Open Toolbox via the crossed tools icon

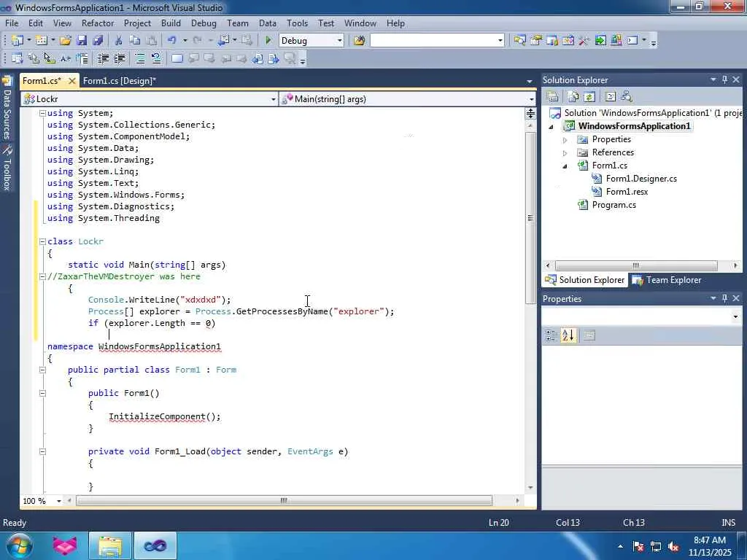(584, 41)
